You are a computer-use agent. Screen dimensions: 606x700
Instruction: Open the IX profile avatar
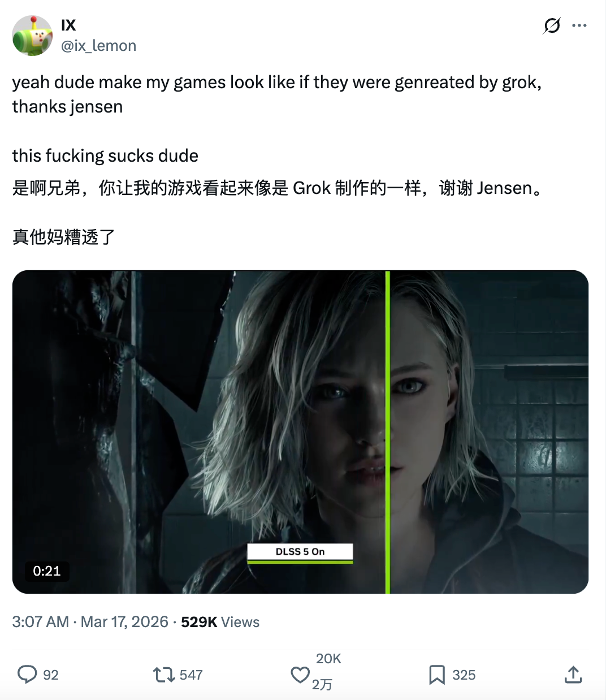pyautogui.click(x=32, y=36)
